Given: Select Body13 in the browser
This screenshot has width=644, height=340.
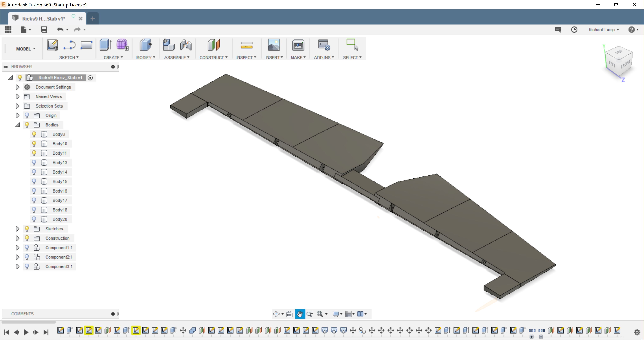Looking at the screenshot, I should coord(60,163).
